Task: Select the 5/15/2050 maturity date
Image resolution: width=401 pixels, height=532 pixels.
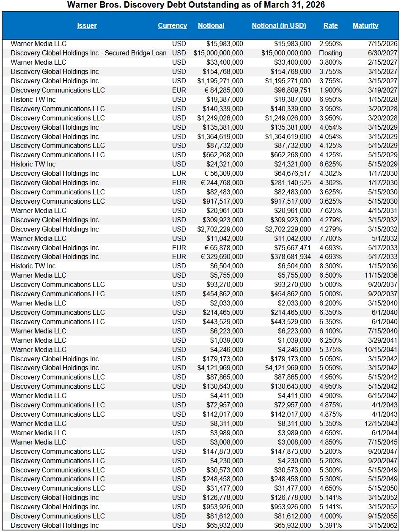Action: click(x=383, y=488)
